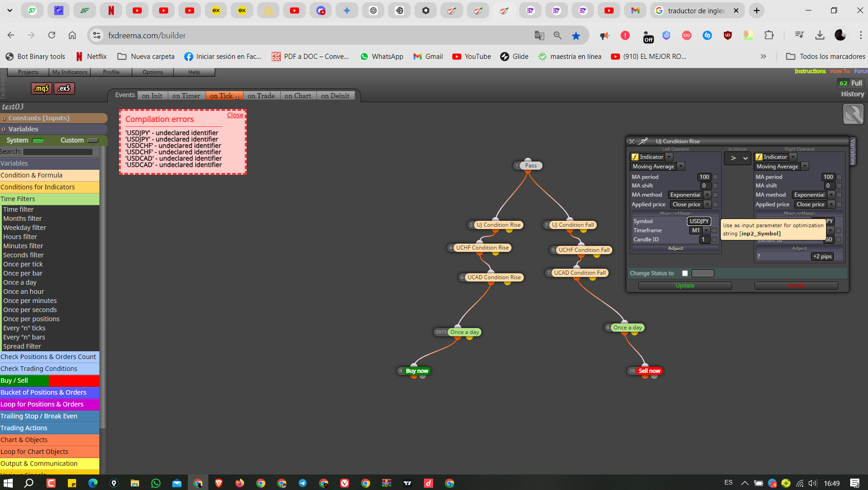868x490 pixels.
Task: Click the Buy now node
Action: pos(417,371)
